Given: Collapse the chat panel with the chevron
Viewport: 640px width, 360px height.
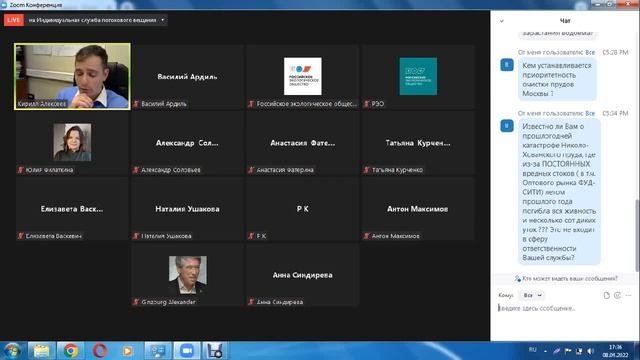Looking at the screenshot, I should click(x=502, y=21).
